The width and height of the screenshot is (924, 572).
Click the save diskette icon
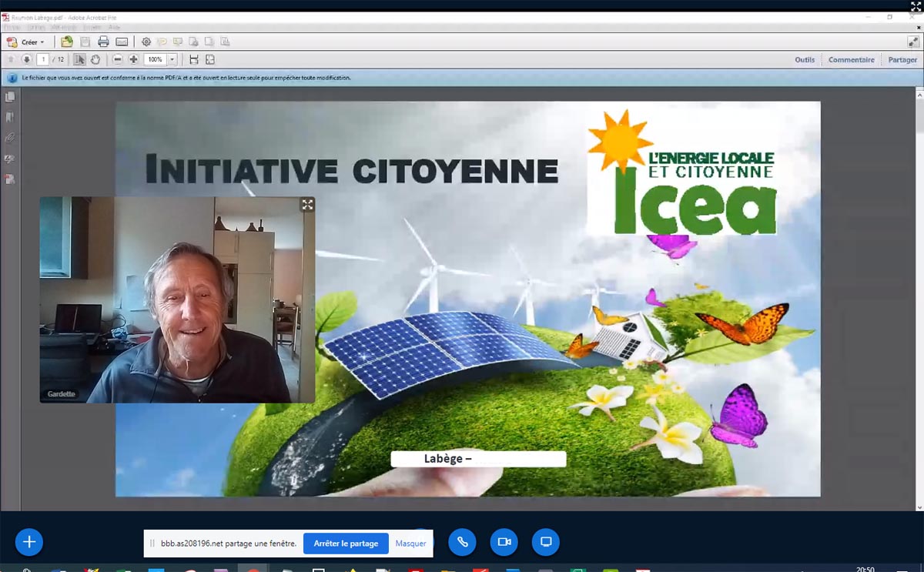(85, 42)
